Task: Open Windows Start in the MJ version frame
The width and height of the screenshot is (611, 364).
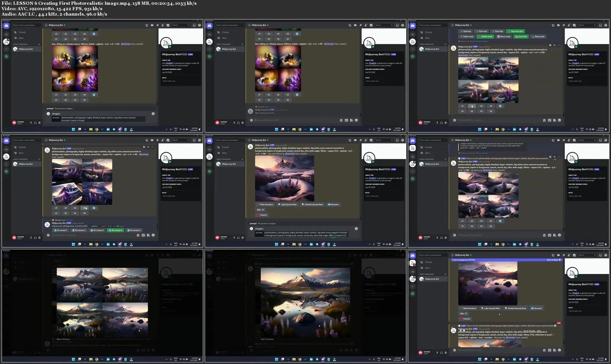Action: (74, 244)
